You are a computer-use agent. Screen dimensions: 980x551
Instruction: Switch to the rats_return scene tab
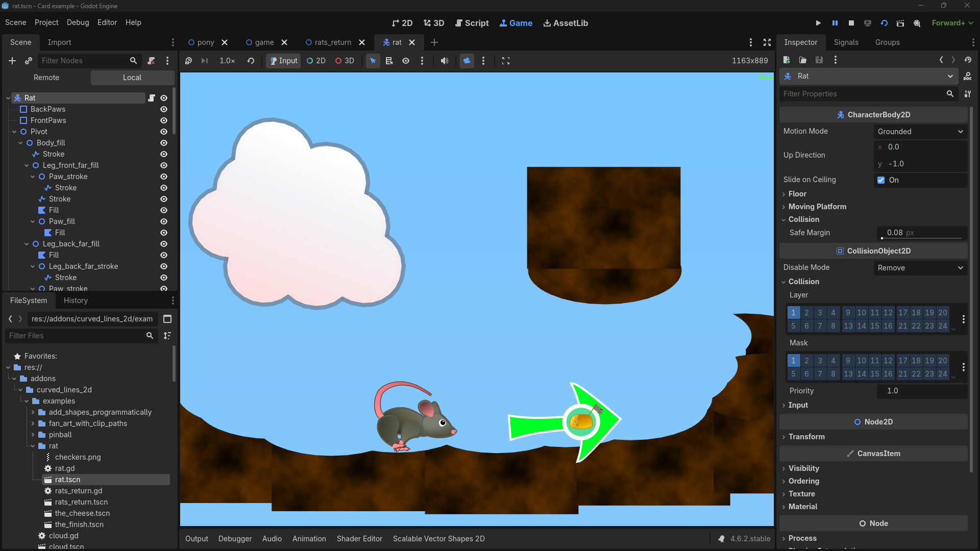pyautogui.click(x=333, y=42)
